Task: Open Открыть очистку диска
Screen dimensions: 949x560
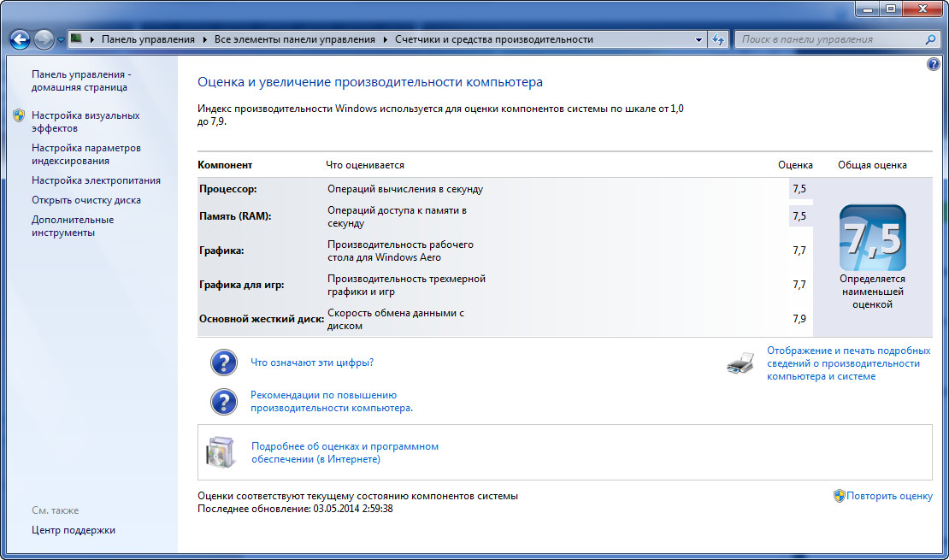Action: pos(86,200)
